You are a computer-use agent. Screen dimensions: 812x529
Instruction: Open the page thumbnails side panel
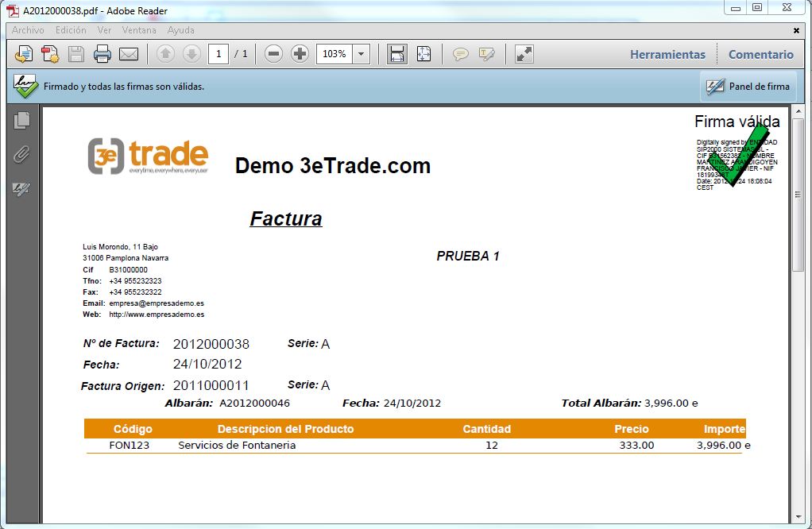tap(21, 120)
